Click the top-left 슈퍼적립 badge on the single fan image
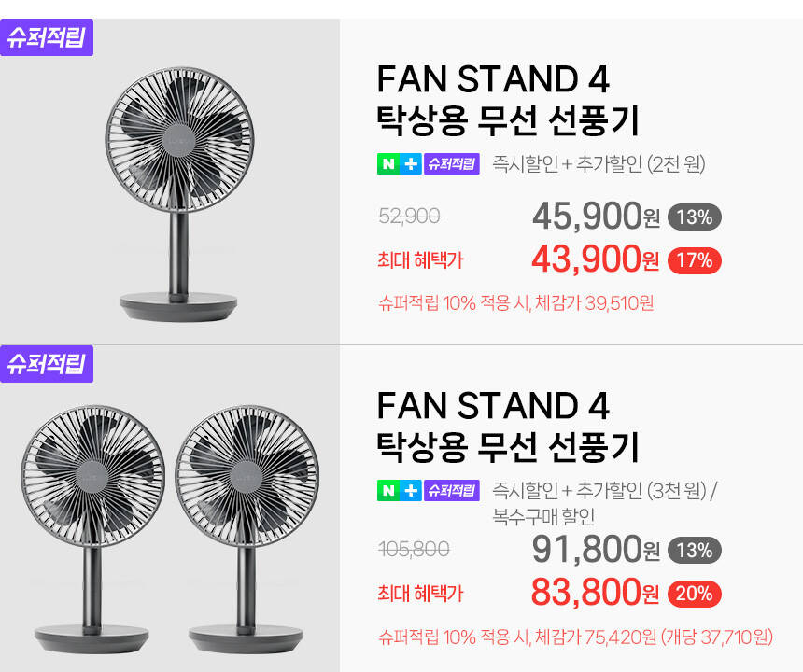Viewport: 803px width, 672px height. (x=47, y=38)
